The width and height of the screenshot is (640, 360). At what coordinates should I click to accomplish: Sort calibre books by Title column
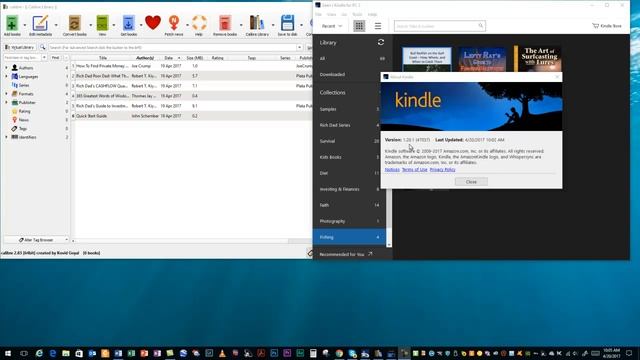(102, 58)
